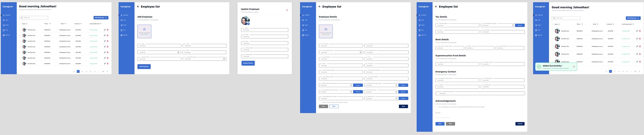
Task: Click trash icon in first row of rightmost dashboard
Action: [x=640, y=31]
